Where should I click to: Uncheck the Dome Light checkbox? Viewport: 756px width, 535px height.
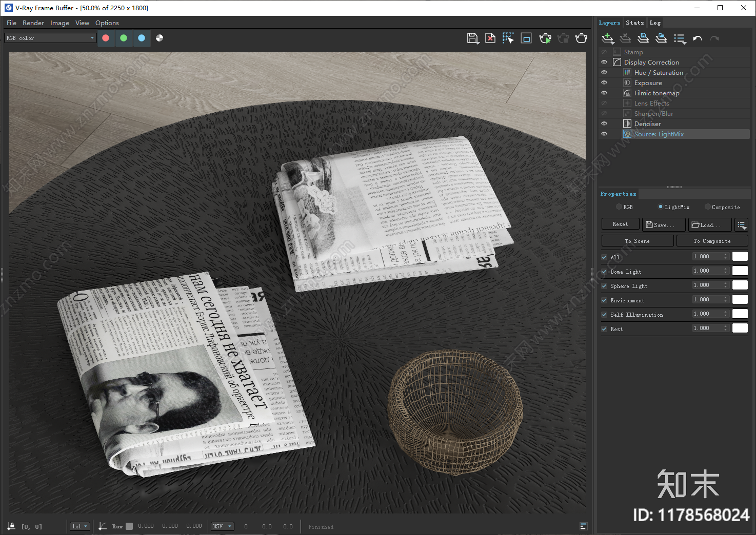[604, 272]
